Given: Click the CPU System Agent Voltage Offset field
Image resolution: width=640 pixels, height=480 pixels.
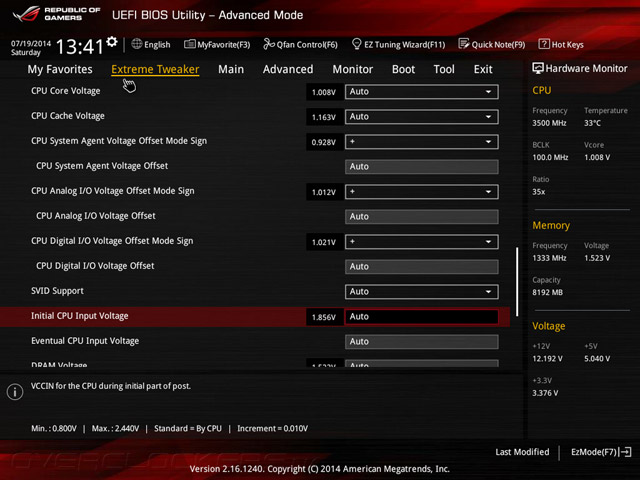Looking at the screenshot, I should coord(422,167).
